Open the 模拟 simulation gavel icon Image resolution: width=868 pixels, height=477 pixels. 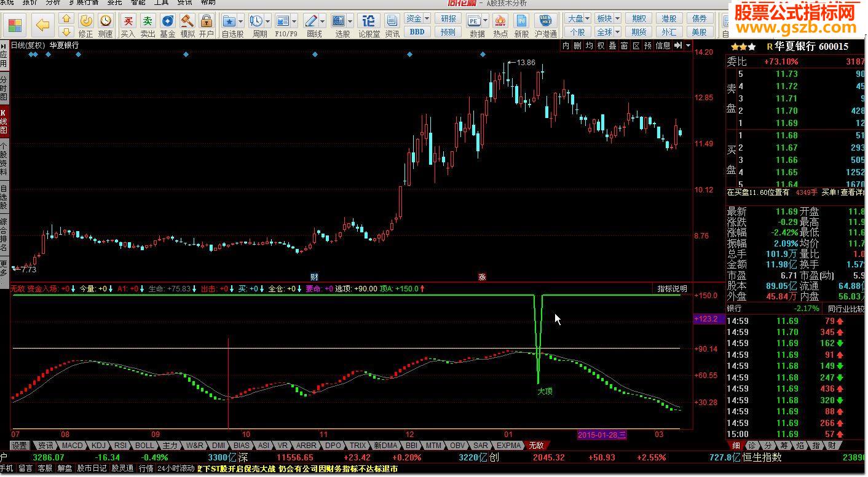coord(187,26)
